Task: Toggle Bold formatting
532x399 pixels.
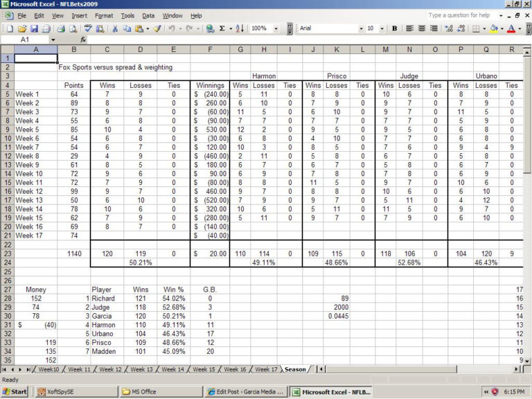Action: 394,29
